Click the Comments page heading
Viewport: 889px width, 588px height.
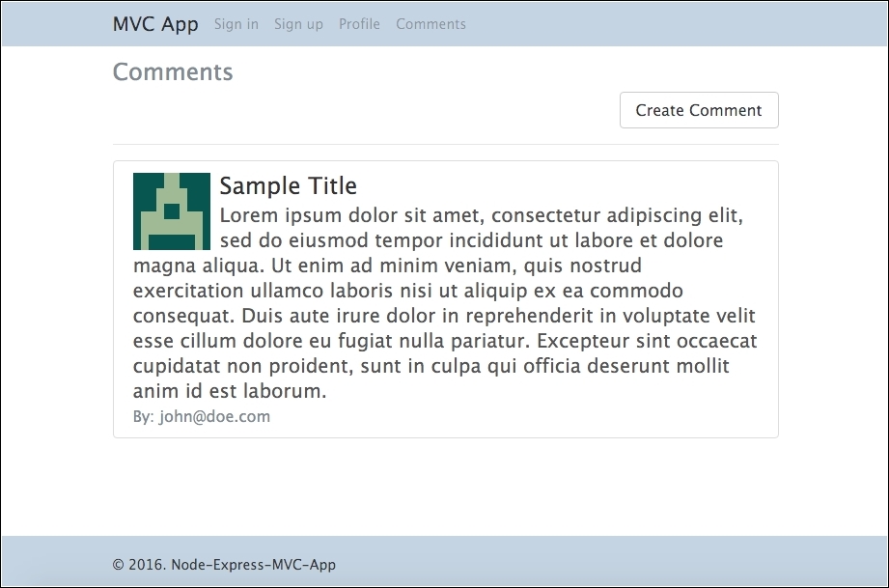173,71
